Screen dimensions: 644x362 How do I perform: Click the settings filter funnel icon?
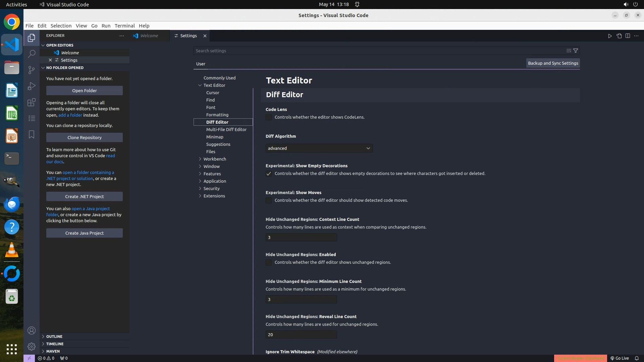[576, 51]
